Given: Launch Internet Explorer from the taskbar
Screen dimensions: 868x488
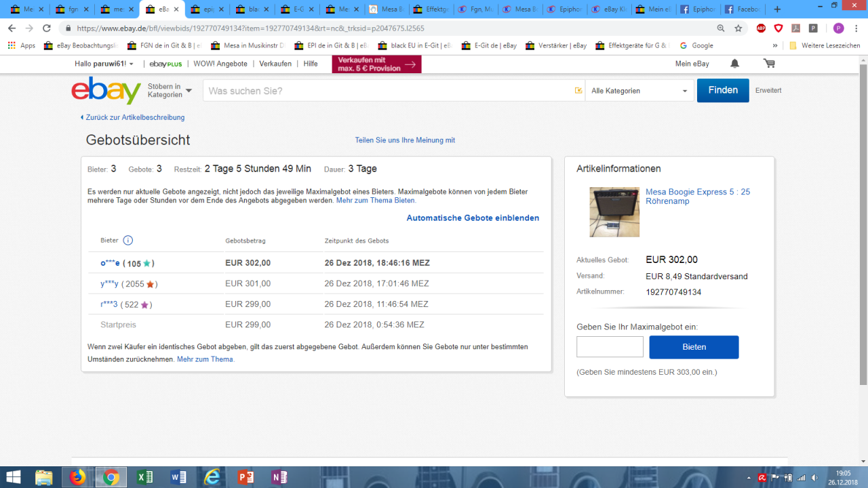Looking at the screenshot, I should click(x=212, y=477).
